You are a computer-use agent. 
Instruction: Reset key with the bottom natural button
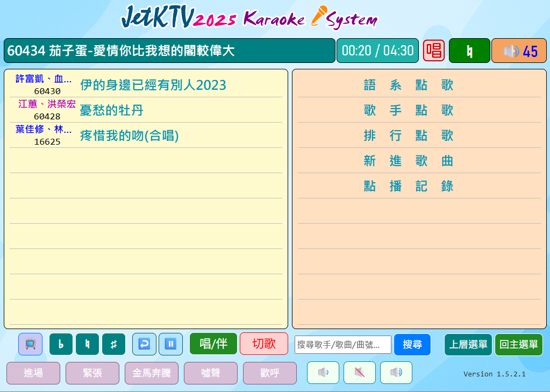pos(87,344)
